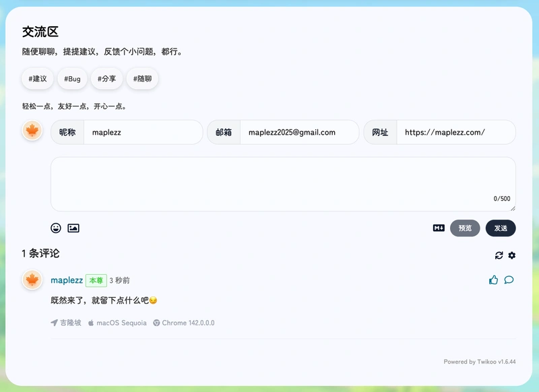Screen dimensions: 539x392
Task: Click the Apple icon before macOS Sequoia
Action: click(x=90, y=323)
